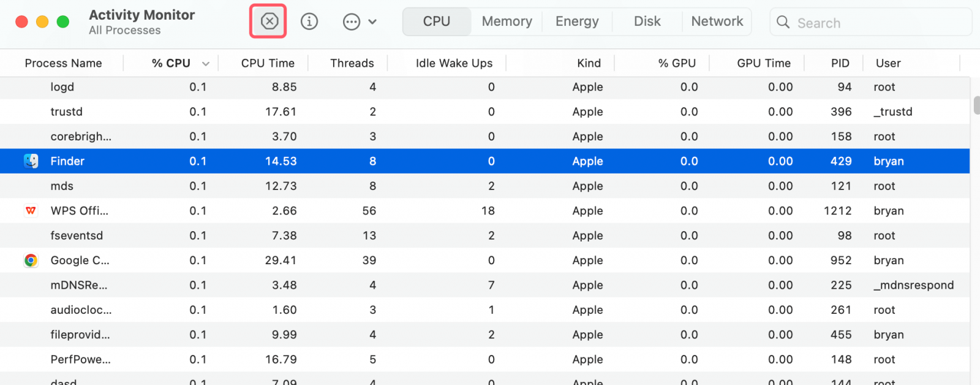Sort processes by PID column header

(x=840, y=63)
